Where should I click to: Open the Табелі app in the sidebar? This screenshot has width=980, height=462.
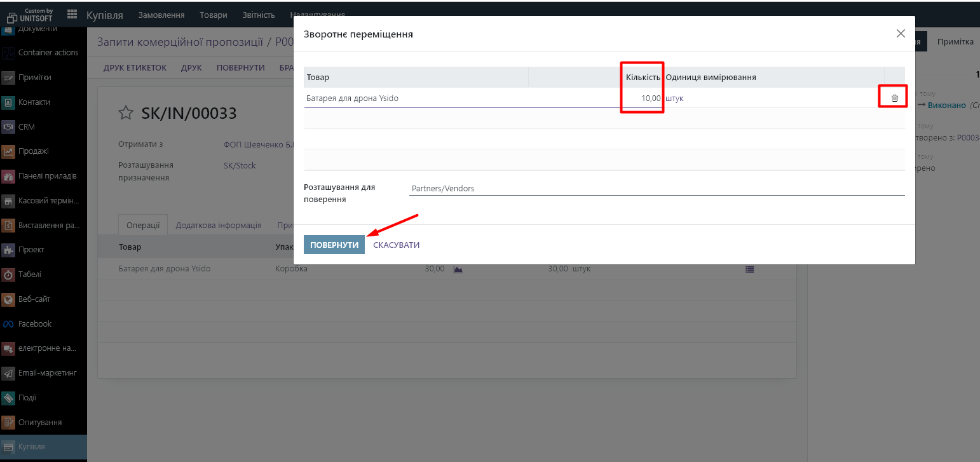pyautogui.click(x=30, y=275)
